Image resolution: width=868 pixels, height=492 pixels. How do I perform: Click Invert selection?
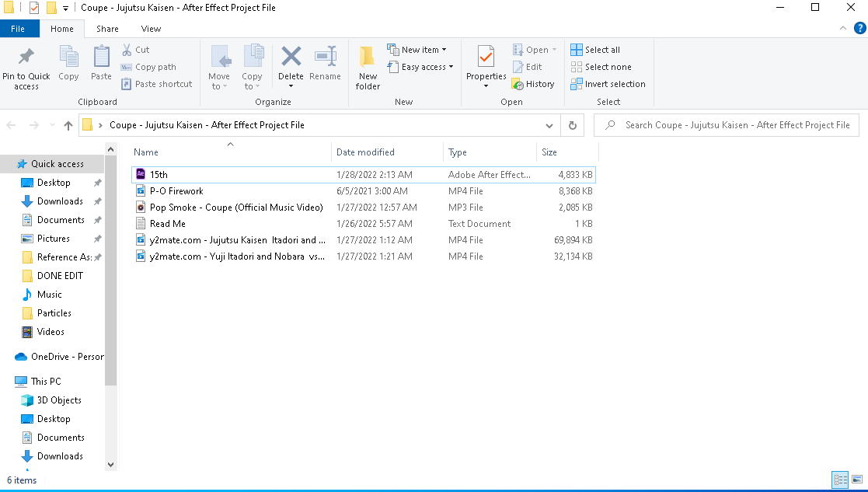point(608,84)
